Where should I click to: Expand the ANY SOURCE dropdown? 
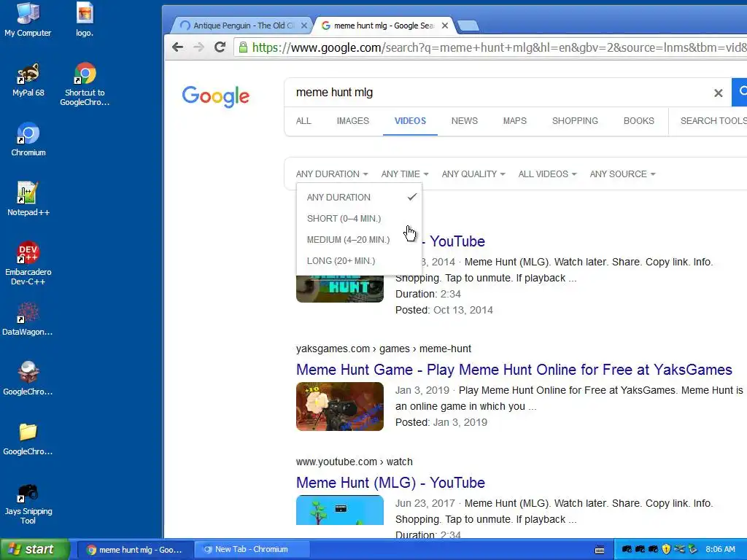pos(622,174)
